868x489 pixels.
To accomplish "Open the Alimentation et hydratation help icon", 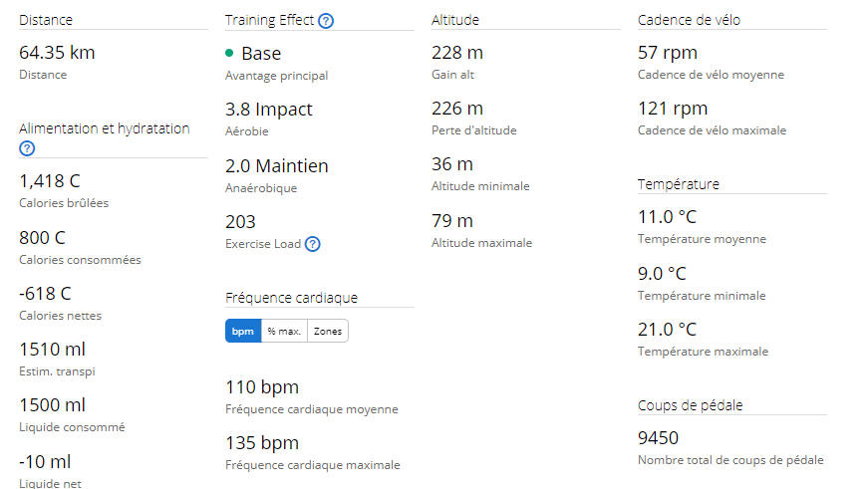I will [x=27, y=148].
